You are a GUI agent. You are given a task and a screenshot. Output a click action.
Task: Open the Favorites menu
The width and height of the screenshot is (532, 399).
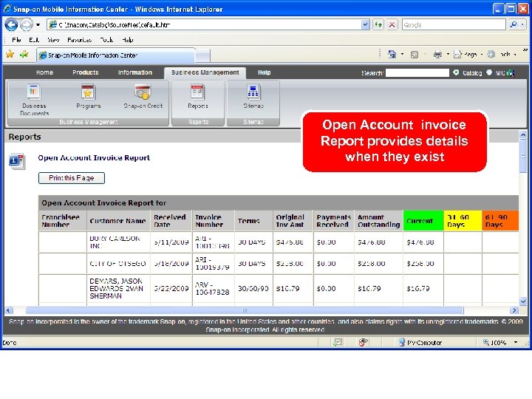point(79,40)
